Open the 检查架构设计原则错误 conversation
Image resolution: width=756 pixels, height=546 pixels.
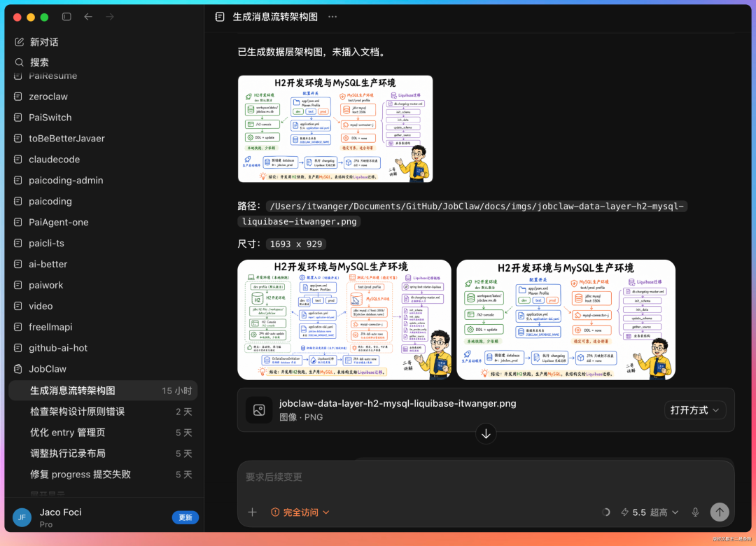(x=103, y=412)
